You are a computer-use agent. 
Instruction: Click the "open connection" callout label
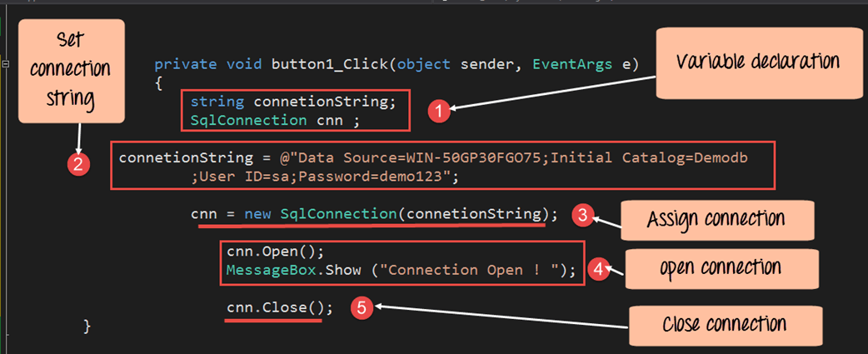coord(720,267)
